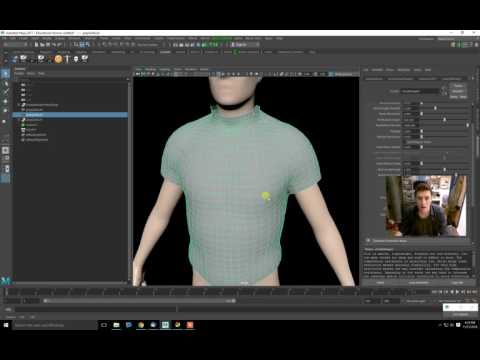Choose the Move tool in toolbox
Screen dimensions: 480x360
click(x=5, y=101)
